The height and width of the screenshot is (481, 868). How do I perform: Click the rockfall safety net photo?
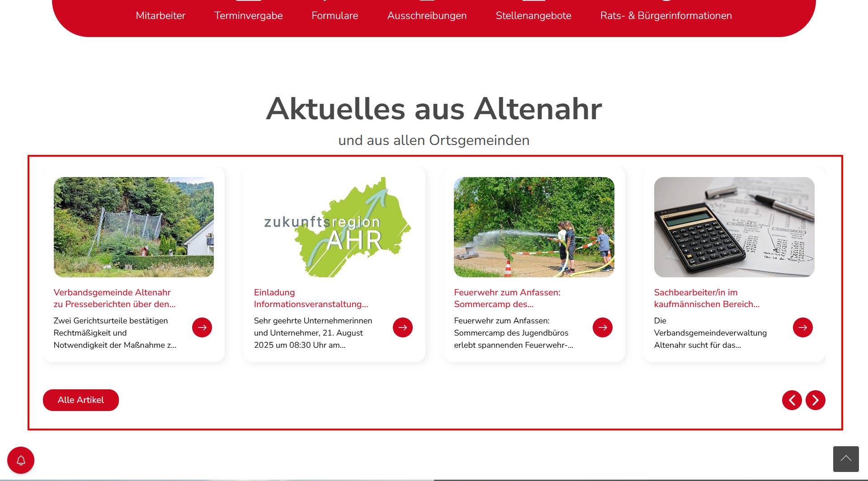click(x=134, y=227)
